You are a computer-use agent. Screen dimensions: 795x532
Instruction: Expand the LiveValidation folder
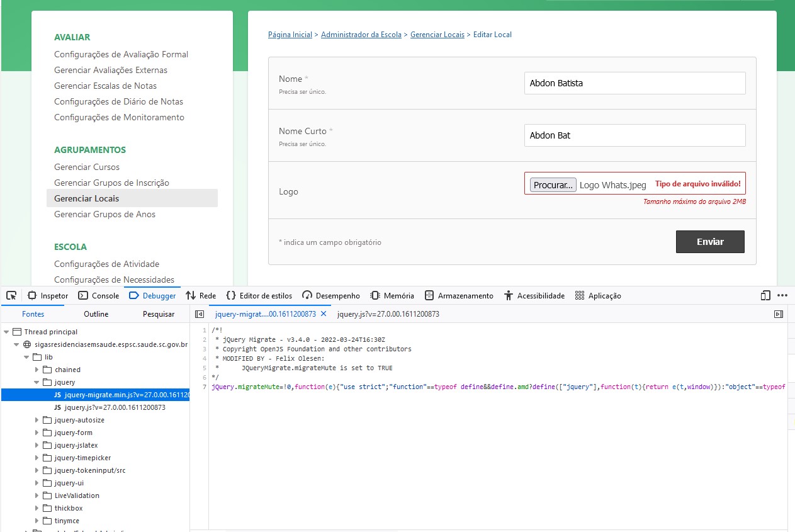[37, 495]
